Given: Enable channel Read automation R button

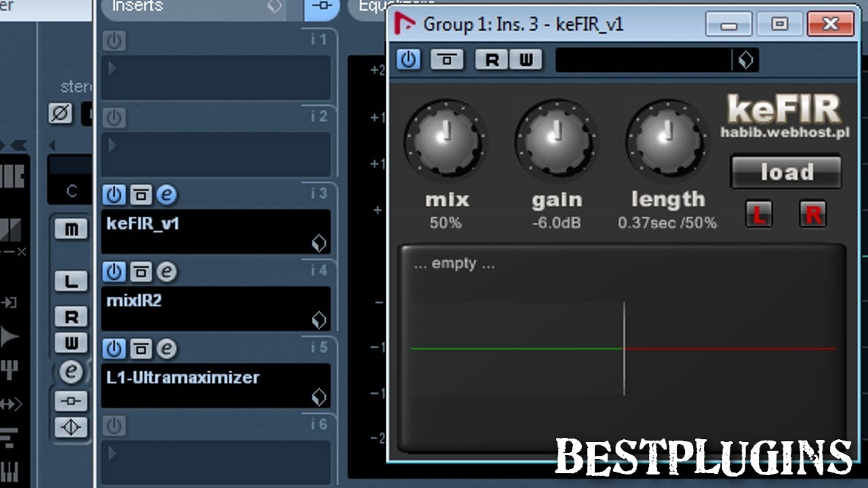Looking at the screenshot, I should pyautogui.click(x=71, y=317).
